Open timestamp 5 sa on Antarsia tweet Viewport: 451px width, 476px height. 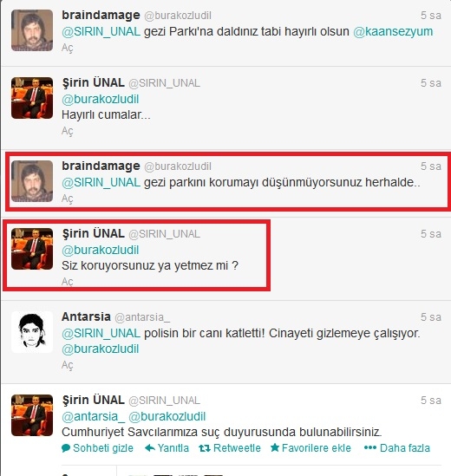431,317
